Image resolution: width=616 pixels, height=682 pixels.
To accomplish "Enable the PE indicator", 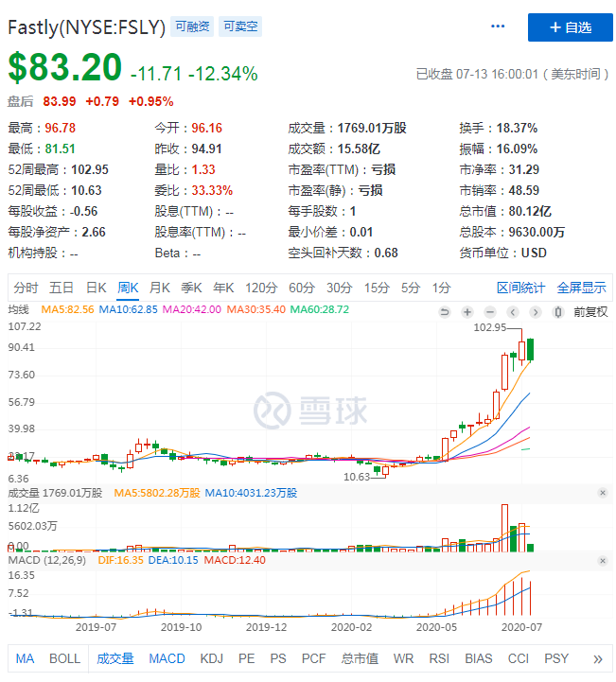I will pyautogui.click(x=247, y=658).
